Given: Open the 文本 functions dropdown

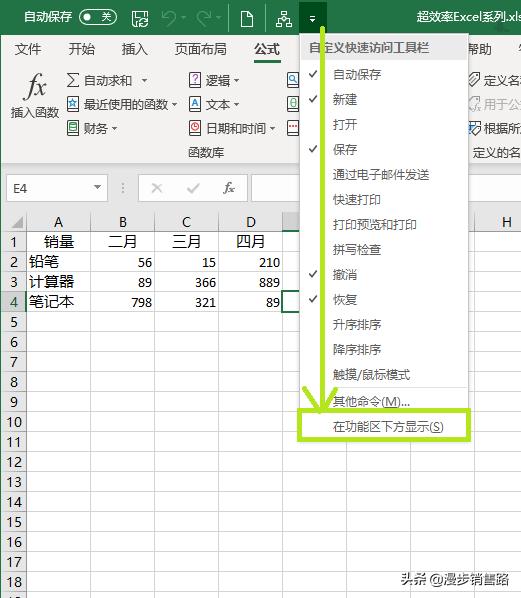Looking at the screenshot, I should coord(214,104).
